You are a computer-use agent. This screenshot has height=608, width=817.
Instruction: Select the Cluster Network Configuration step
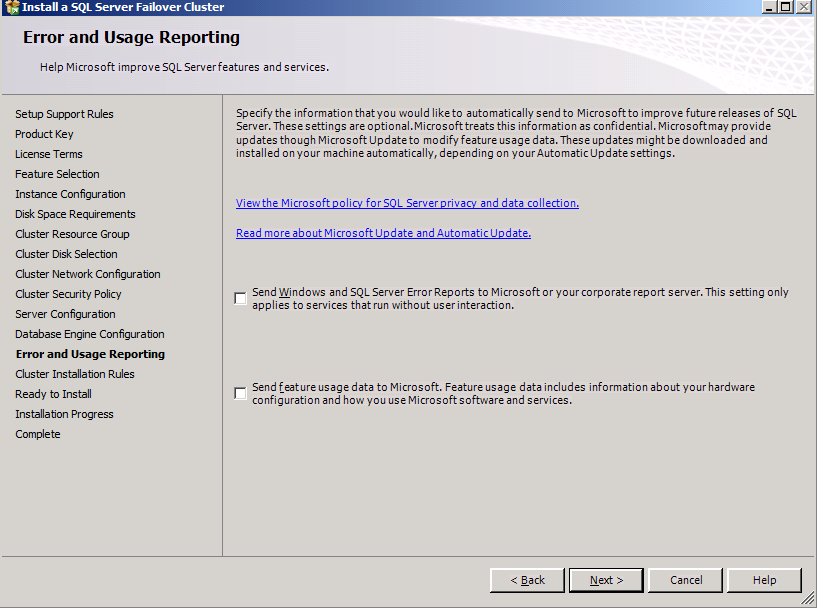click(x=88, y=274)
